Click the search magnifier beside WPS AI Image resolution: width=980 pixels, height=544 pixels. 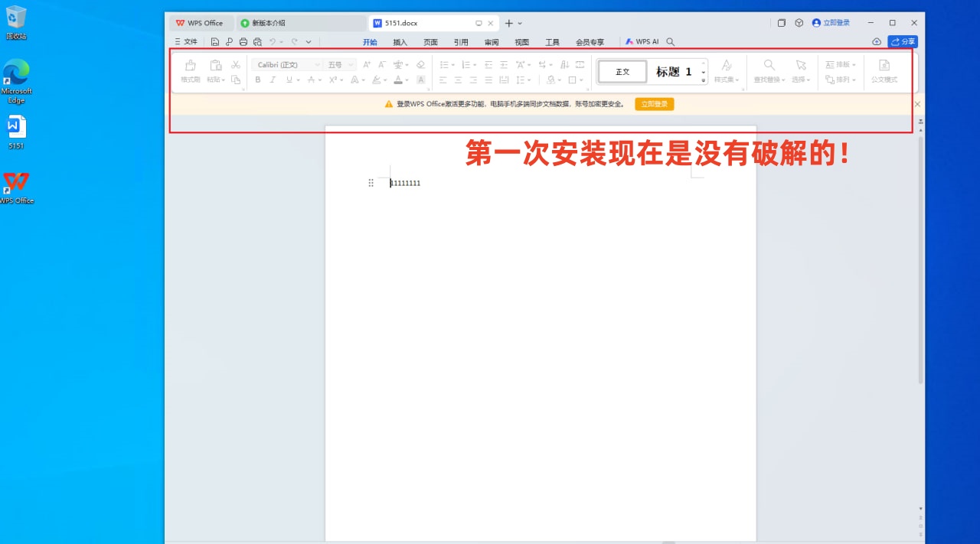tap(671, 42)
